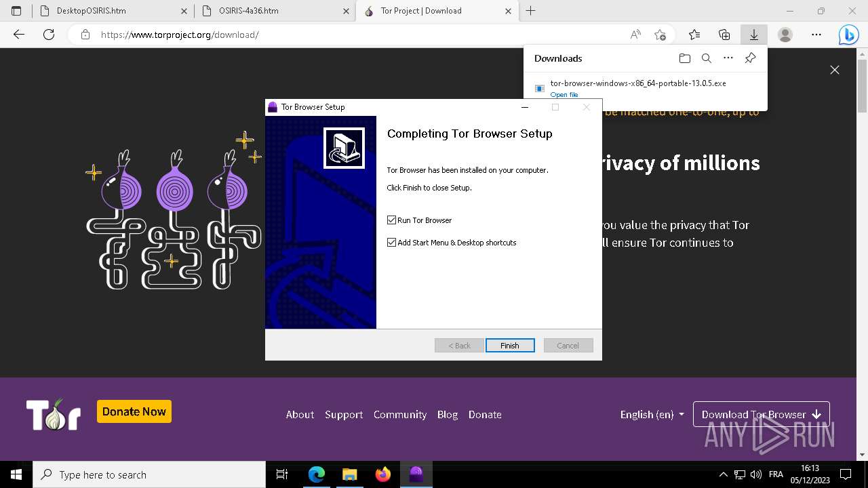868x488 pixels.
Task: Click the Download Tor Browser button
Action: 761,415
